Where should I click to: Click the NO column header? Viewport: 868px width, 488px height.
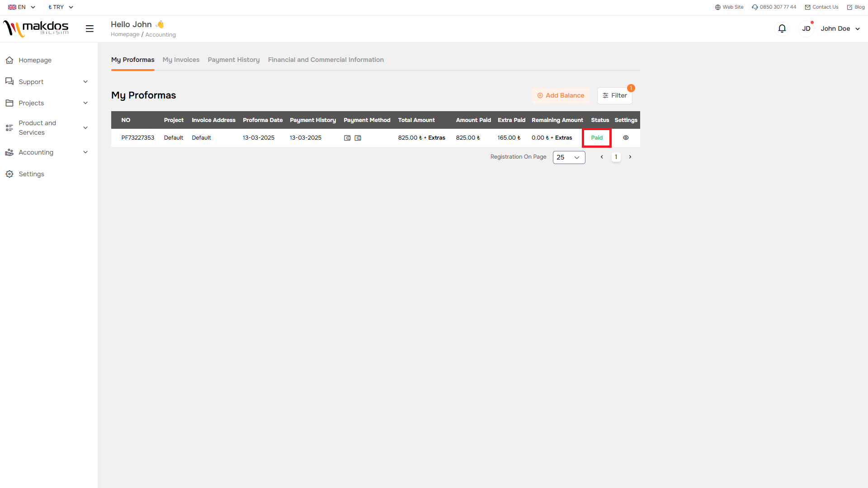126,120
